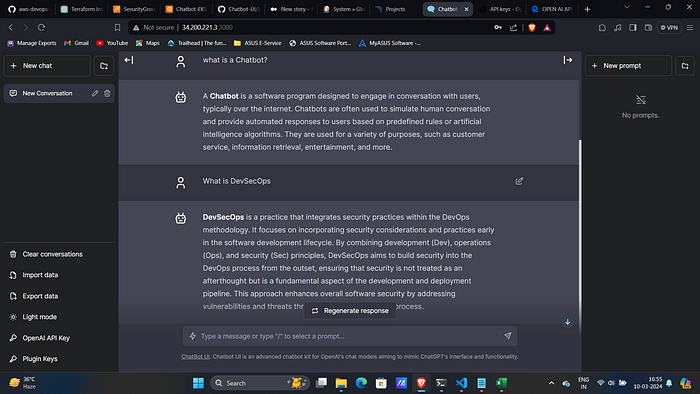Start a New chat in sidebar
The width and height of the screenshot is (700, 394).
[47, 66]
